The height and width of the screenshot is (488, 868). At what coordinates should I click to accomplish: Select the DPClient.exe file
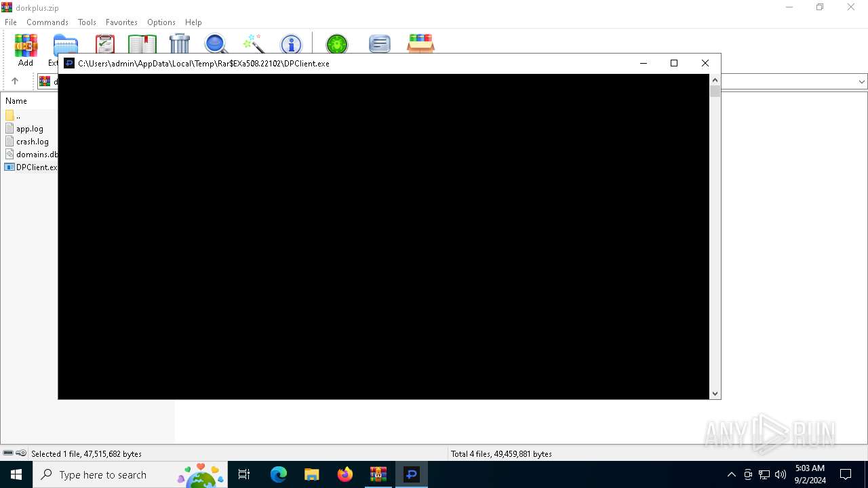pos(31,167)
